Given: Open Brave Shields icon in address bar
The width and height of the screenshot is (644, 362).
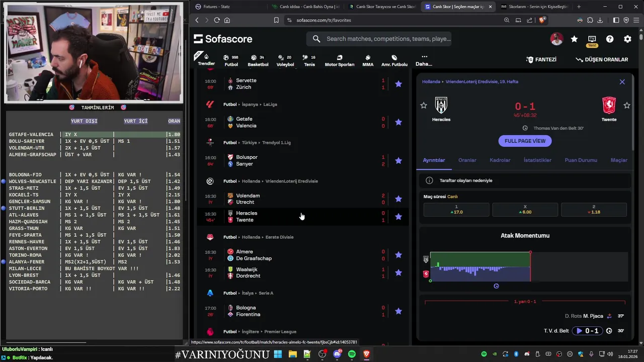Looking at the screenshot, I should [x=542, y=20].
